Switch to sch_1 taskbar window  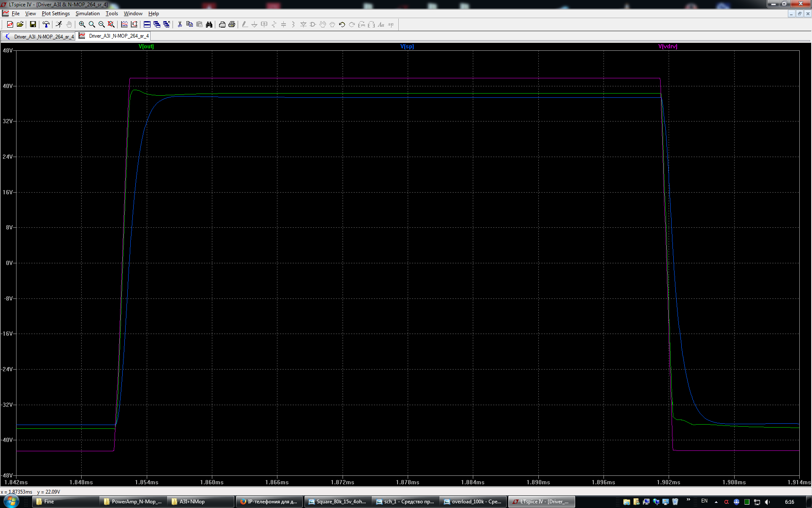(x=406, y=502)
